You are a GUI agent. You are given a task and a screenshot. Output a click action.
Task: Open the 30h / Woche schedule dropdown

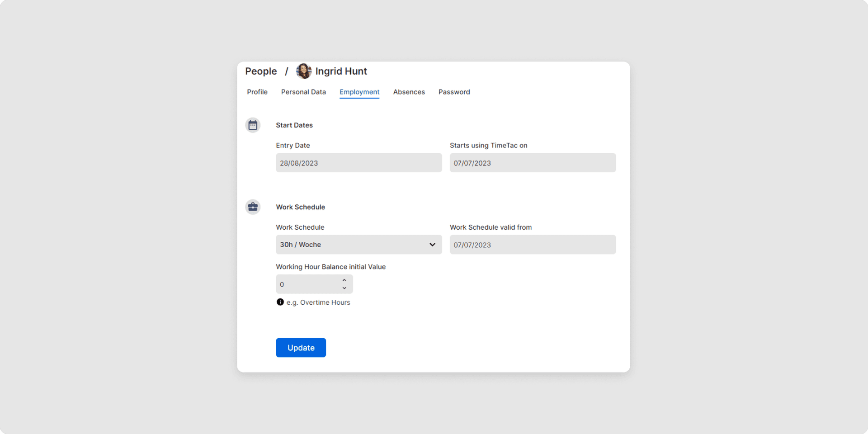pos(353,245)
